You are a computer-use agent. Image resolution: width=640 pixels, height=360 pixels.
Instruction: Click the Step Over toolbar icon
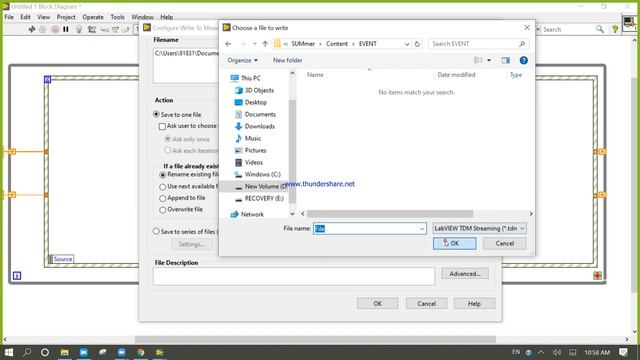116,29
